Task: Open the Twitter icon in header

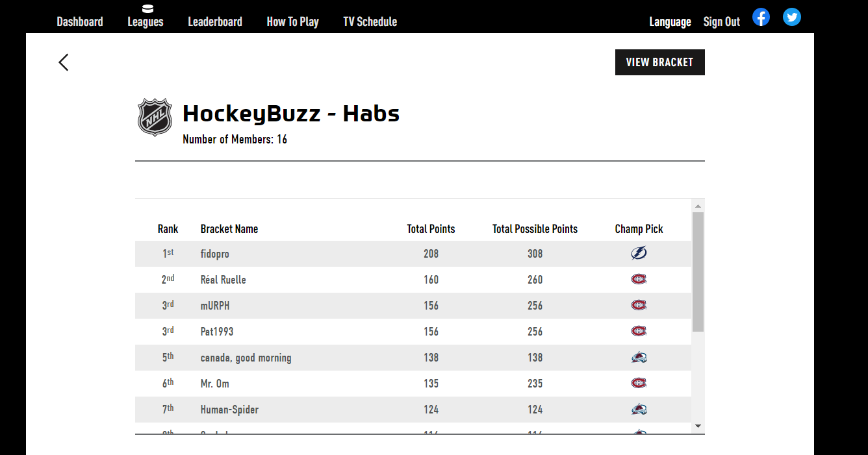Action: pyautogui.click(x=792, y=17)
